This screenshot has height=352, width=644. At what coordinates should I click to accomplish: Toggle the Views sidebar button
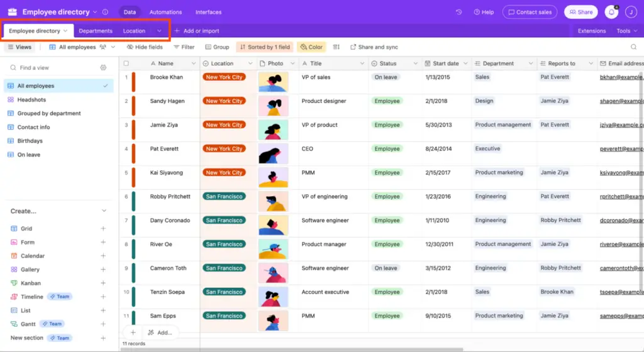point(19,47)
